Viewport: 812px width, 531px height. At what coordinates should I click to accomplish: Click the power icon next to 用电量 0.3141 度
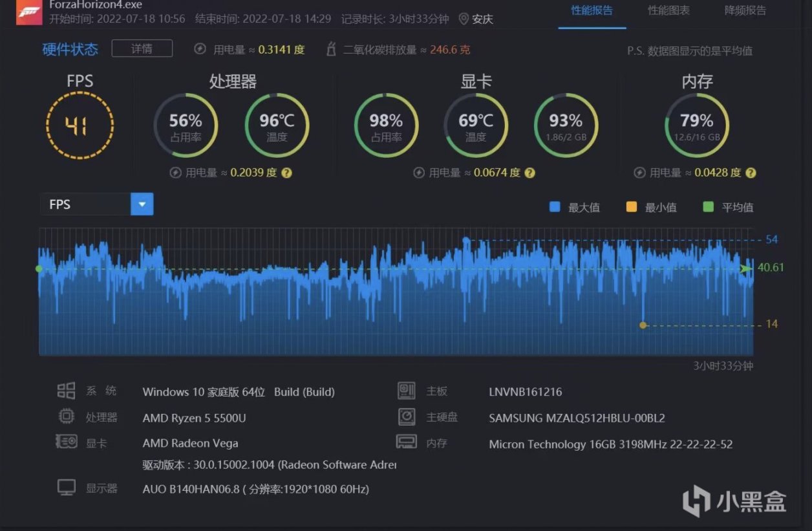pos(200,49)
